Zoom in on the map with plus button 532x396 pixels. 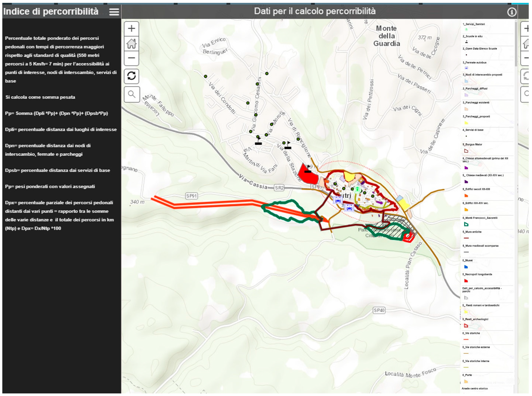[131, 29]
